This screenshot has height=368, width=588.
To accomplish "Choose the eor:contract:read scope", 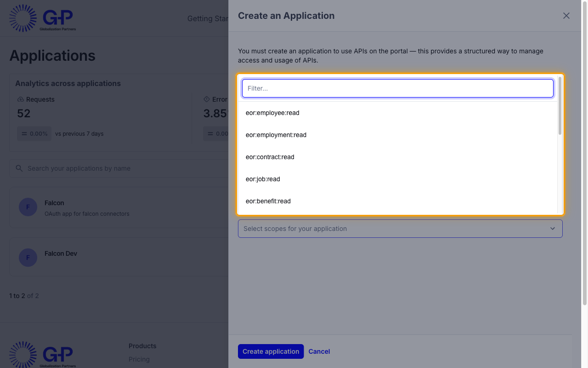I will [x=398, y=157].
